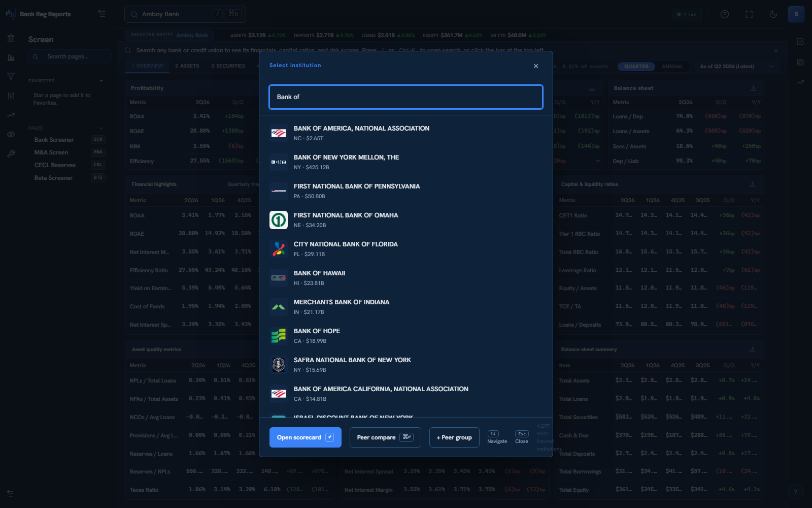Switch to the 3 Securities tab
This screenshot has width=812, height=508.
[x=228, y=66]
